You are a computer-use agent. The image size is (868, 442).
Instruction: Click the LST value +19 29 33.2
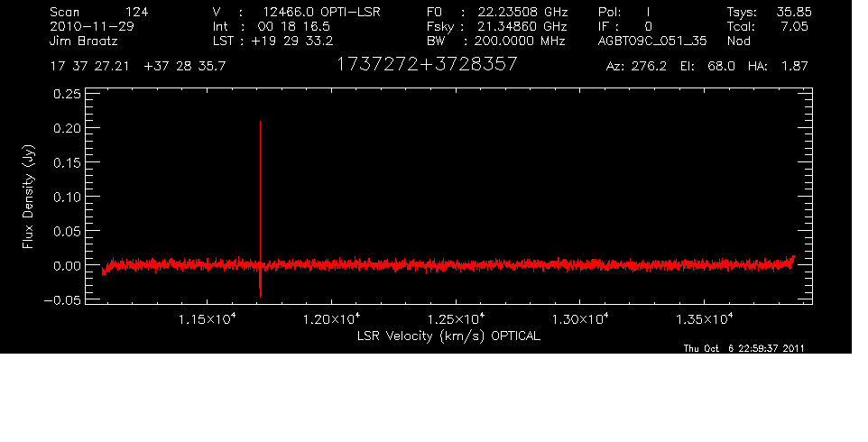[291, 41]
